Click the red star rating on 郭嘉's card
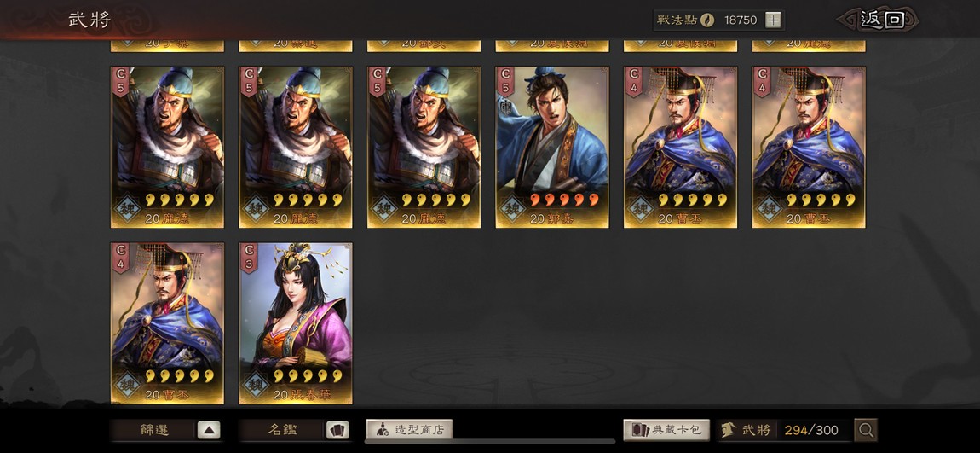This screenshot has width=980, height=453. pos(565,200)
